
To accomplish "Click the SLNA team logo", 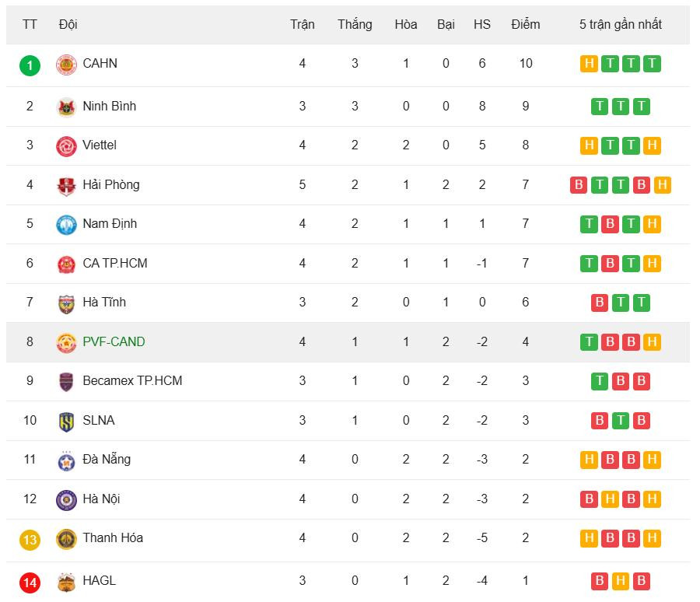I will coord(66,421).
